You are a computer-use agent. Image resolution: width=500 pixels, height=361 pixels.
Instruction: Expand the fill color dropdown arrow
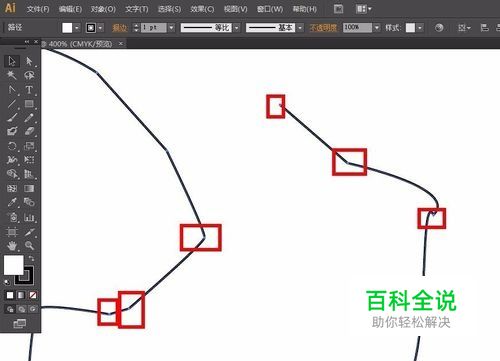click(x=77, y=28)
